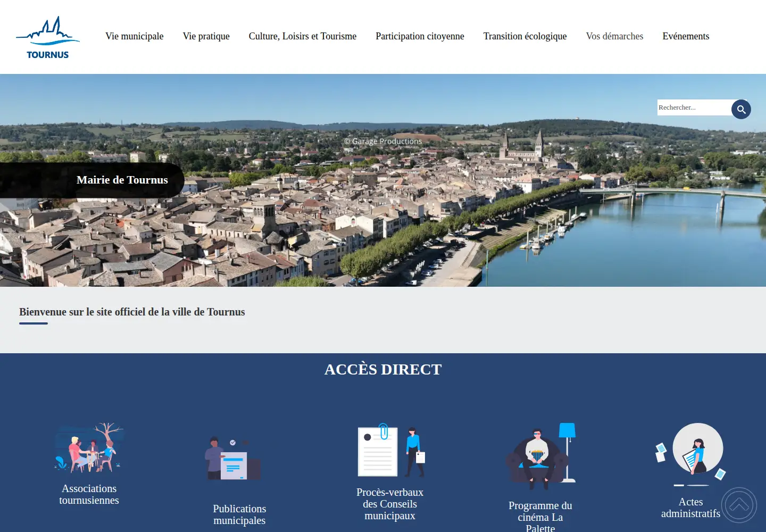766x532 pixels.
Task: Click the Bienvenue sur le site officiel heading
Action: point(132,312)
